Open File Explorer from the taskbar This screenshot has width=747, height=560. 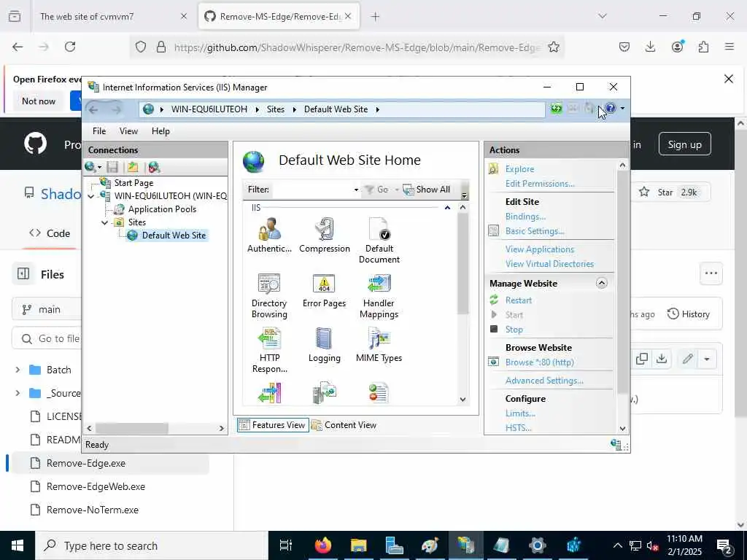(x=358, y=545)
